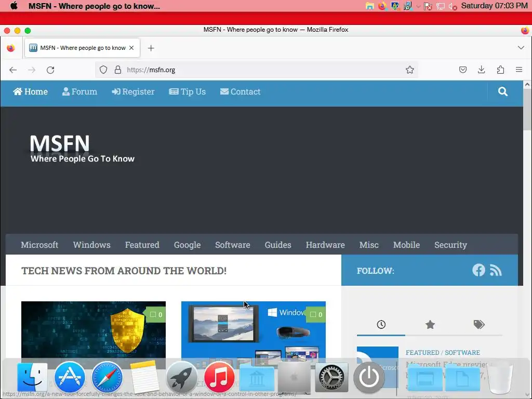The image size is (532, 399).
Task: Switch to the recent posts clock tab
Action: pos(381,325)
